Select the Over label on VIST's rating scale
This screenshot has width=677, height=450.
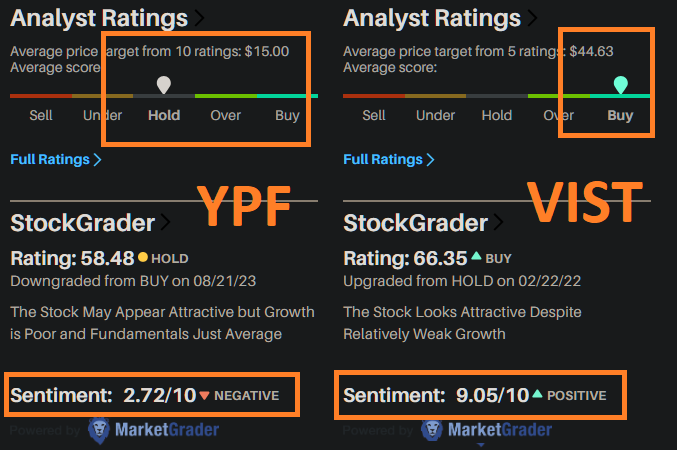[x=558, y=115]
